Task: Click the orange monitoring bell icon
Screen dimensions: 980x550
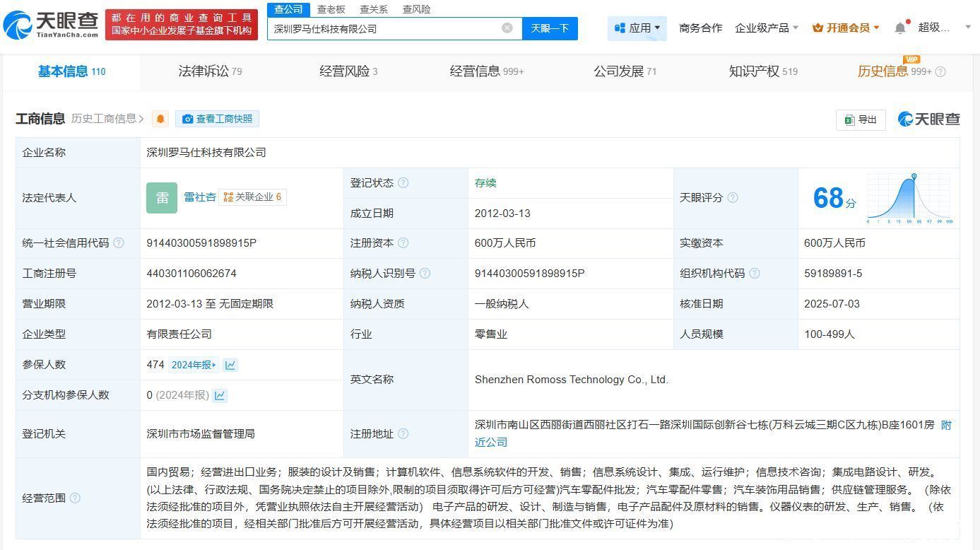Action: point(160,119)
